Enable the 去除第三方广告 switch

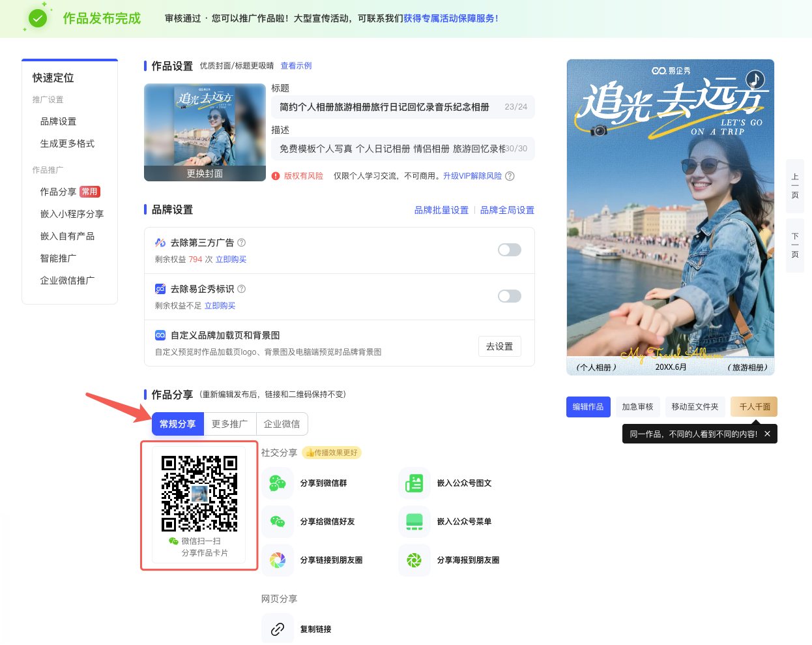509,250
